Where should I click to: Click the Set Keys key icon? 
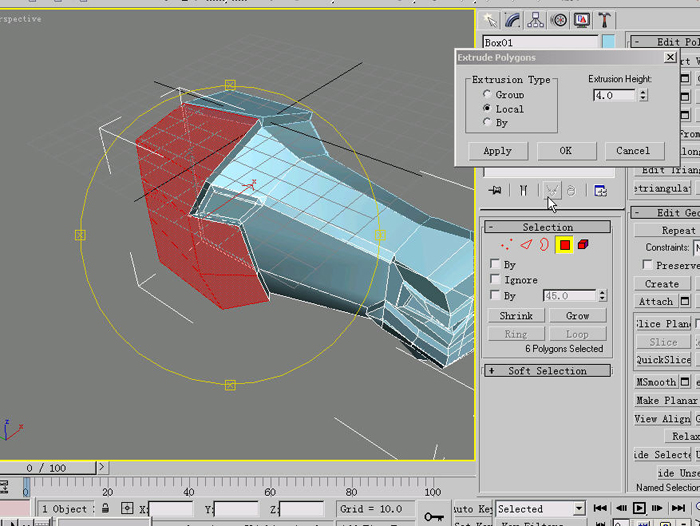[434, 517]
